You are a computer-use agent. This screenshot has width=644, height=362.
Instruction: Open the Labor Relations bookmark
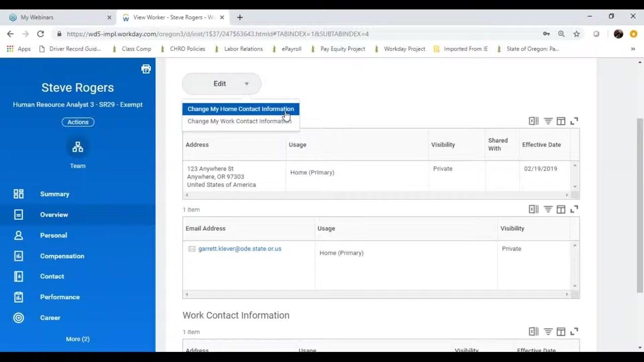click(x=238, y=49)
